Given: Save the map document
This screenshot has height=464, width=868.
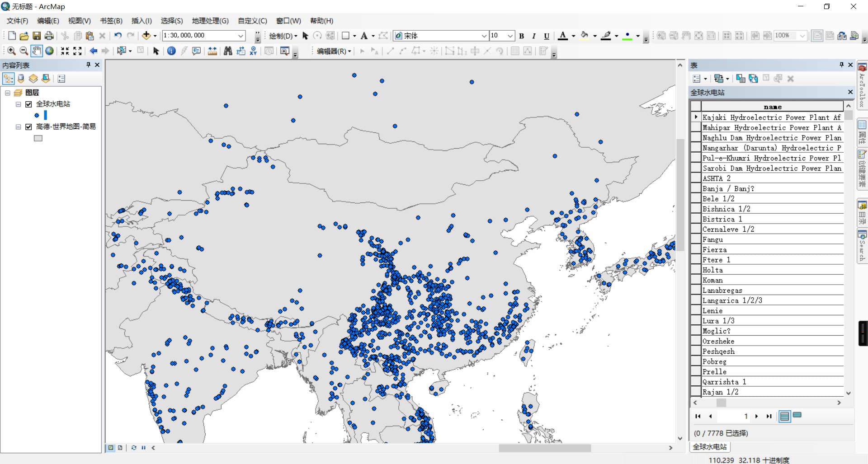Looking at the screenshot, I should point(37,36).
